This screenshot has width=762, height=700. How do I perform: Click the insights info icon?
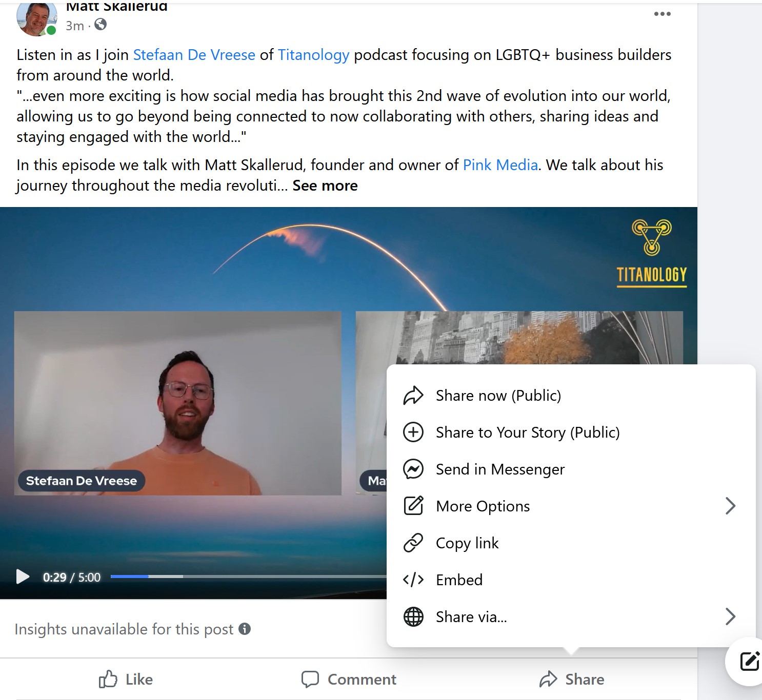[245, 629]
